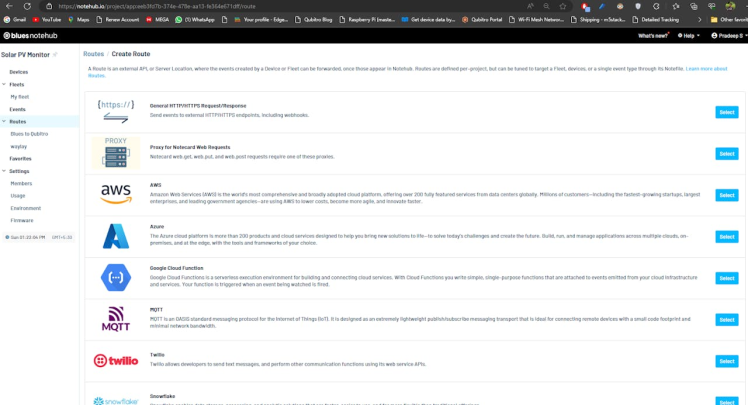Click the pin icon beside Solar PV Monitor
Image resolution: width=748 pixels, height=405 pixels.
point(55,54)
